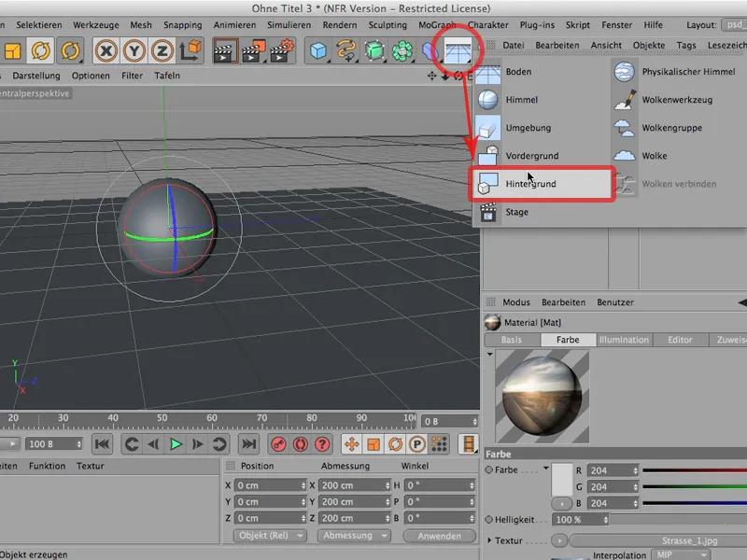Play the animation forward
747x560 pixels.
176,444
